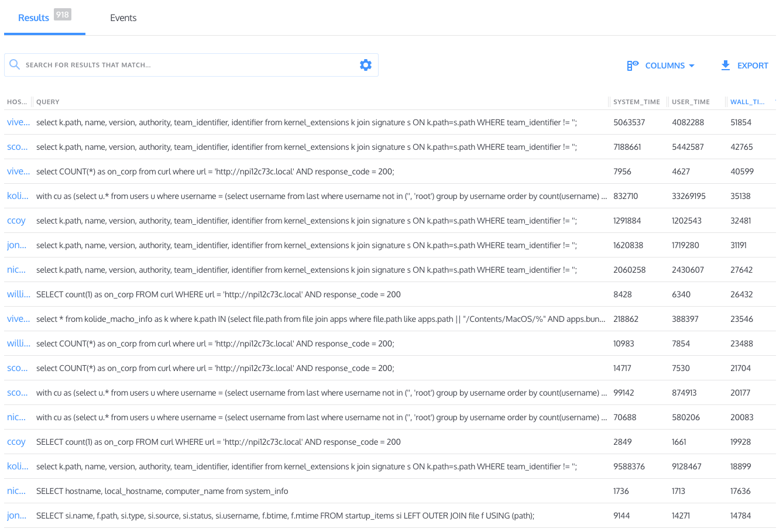783x532 pixels.
Task: Open ccoy host with wall time 32481
Action: pyautogui.click(x=16, y=221)
